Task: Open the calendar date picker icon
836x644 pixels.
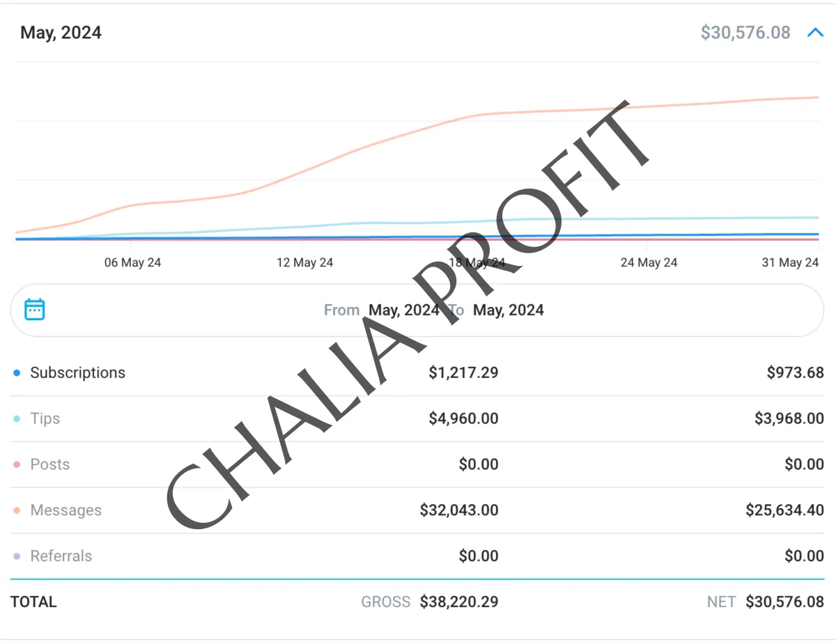Action: pos(35,309)
